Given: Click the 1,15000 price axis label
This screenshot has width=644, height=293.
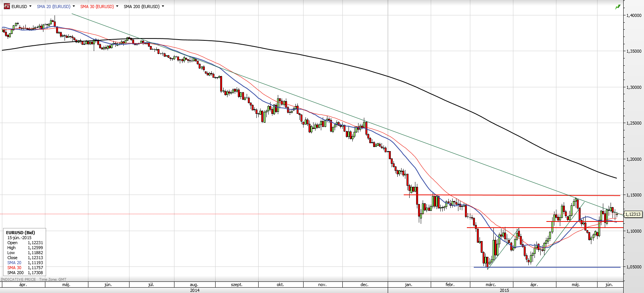Looking at the screenshot, I should pyautogui.click(x=634, y=195).
